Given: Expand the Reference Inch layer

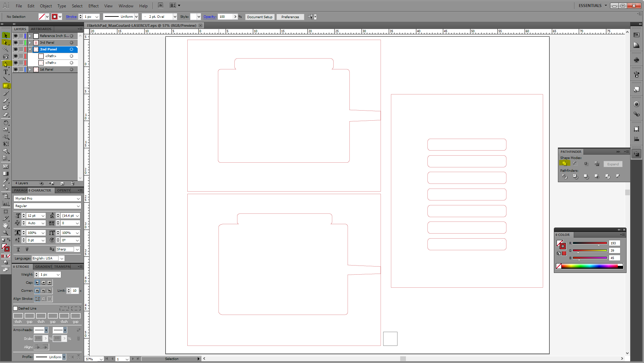Looking at the screenshot, I should click(x=30, y=36).
